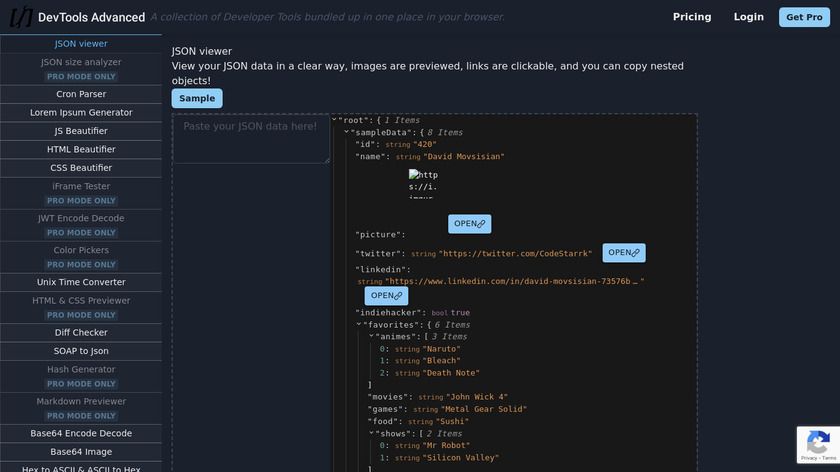The width and height of the screenshot is (840, 472).
Task: Open the Unix Time Converter tool
Action: (81, 282)
